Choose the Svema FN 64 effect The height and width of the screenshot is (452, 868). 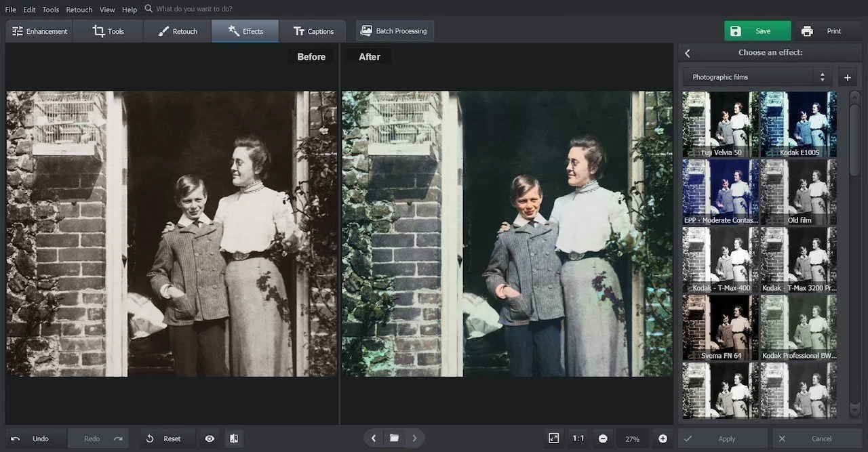click(721, 328)
